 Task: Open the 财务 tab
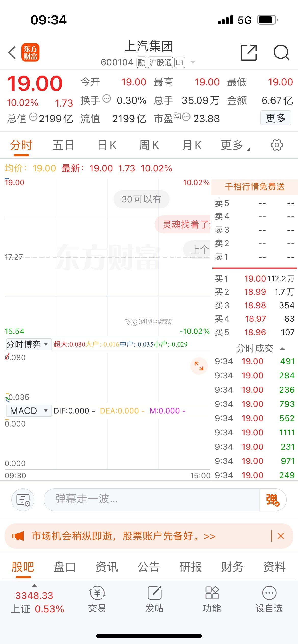233,567
